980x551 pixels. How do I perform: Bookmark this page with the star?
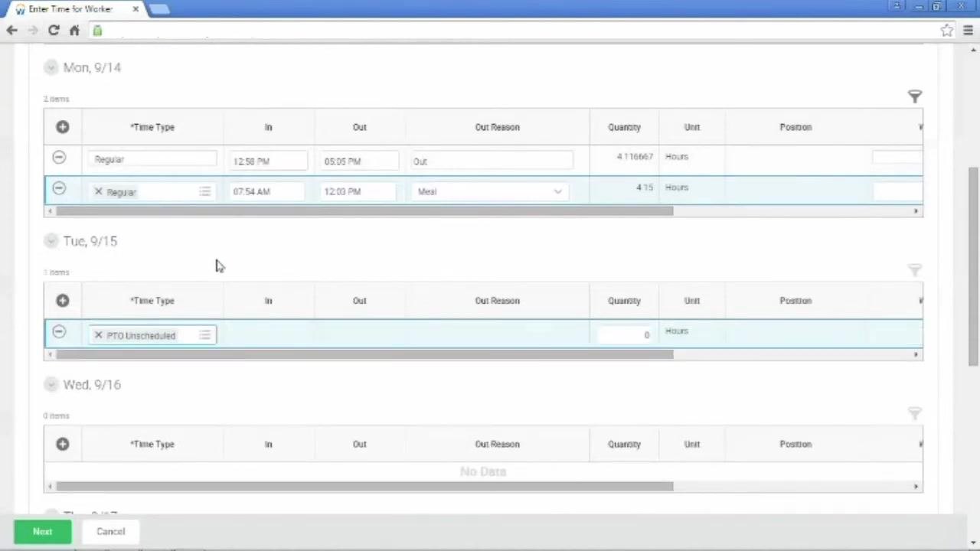pos(947,31)
